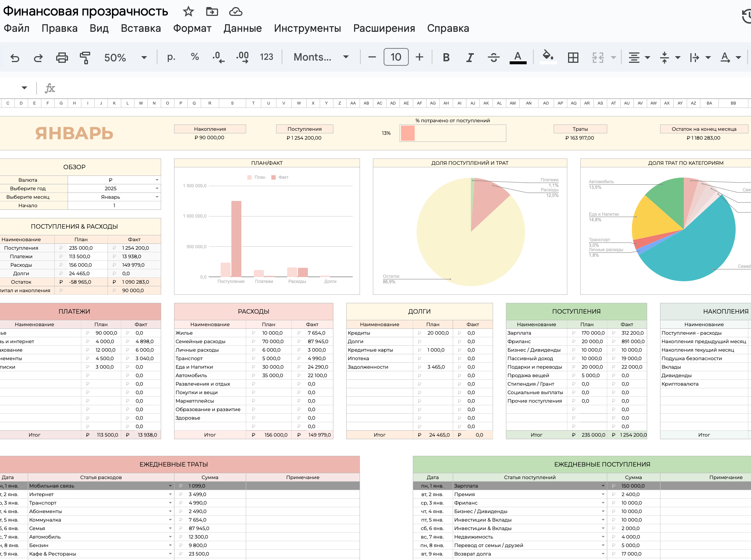The image size is (751, 560).
Task: Apply strikethrough formatting
Action: coord(493,57)
